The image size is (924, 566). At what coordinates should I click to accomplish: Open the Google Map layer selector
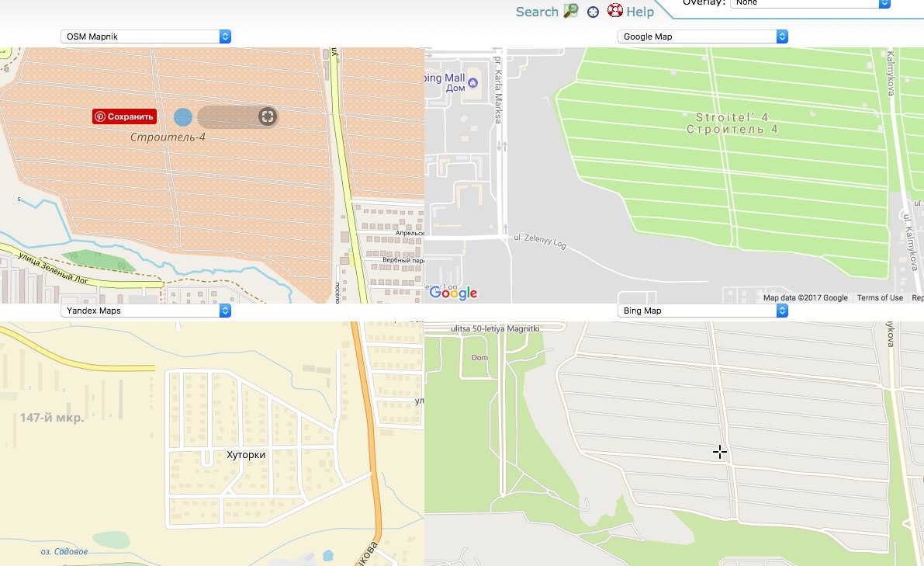pyautogui.click(x=702, y=36)
